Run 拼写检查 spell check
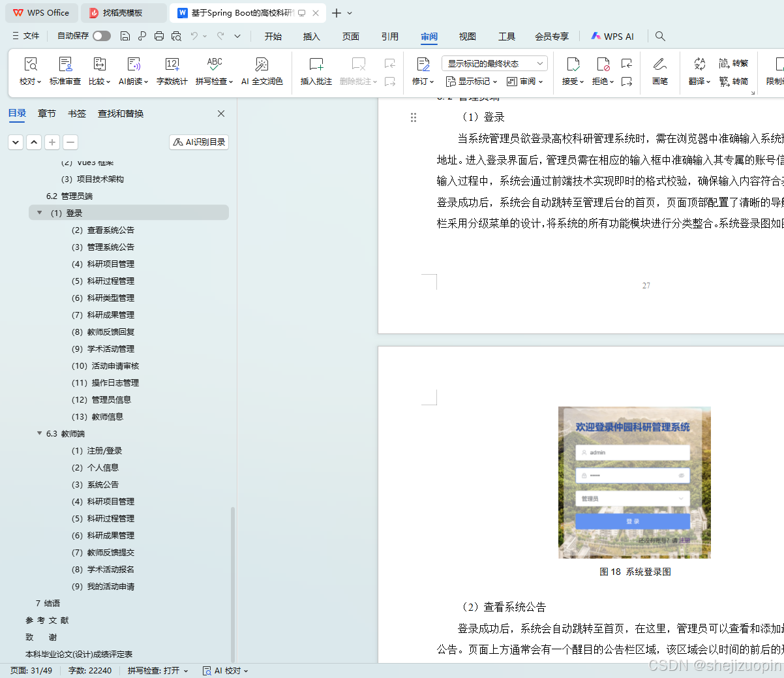784x678 pixels. pyautogui.click(x=214, y=72)
